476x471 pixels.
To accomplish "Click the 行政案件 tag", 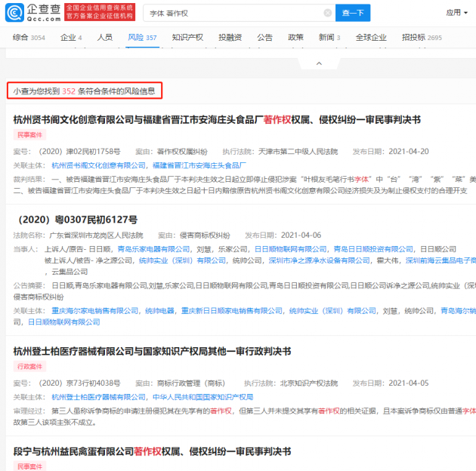I will [x=29, y=367].
